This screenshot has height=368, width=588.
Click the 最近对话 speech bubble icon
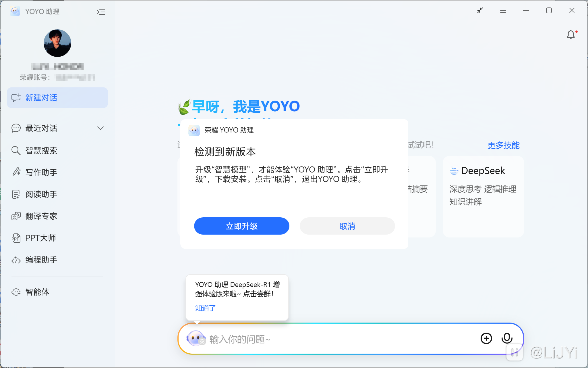pyautogui.click(x=16, y=128)
